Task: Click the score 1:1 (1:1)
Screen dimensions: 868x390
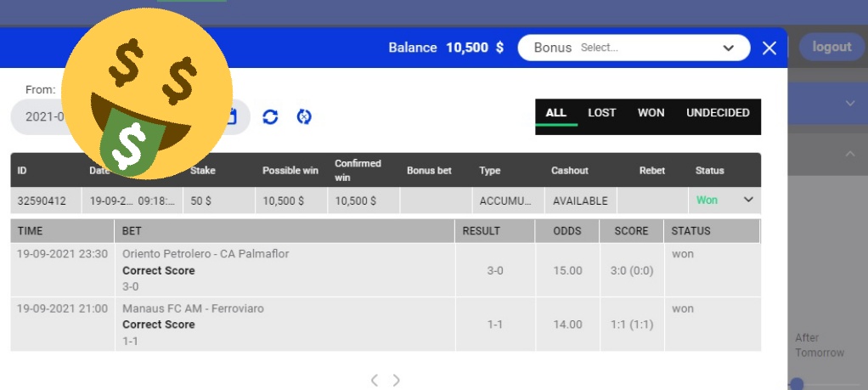Action: click(632, 325)
